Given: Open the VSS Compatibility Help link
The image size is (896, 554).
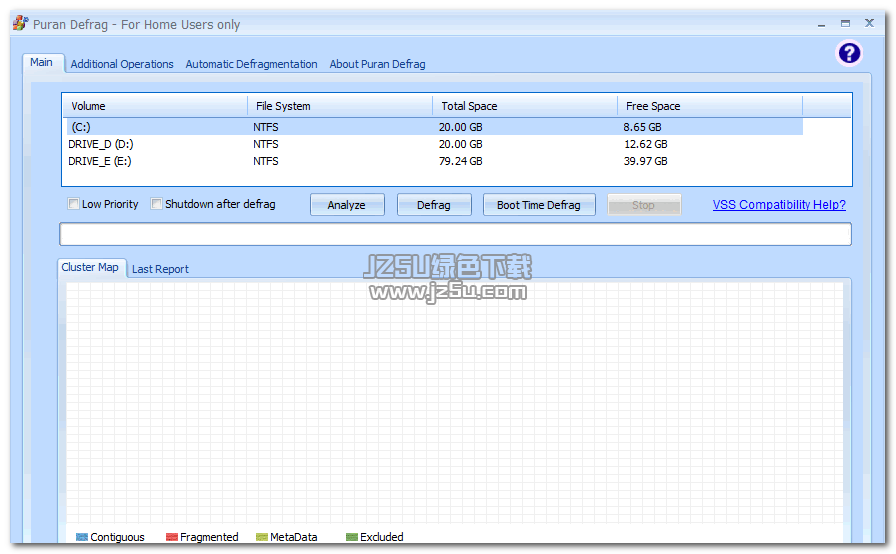Looking at the screenshot, I should coord(779,204).
